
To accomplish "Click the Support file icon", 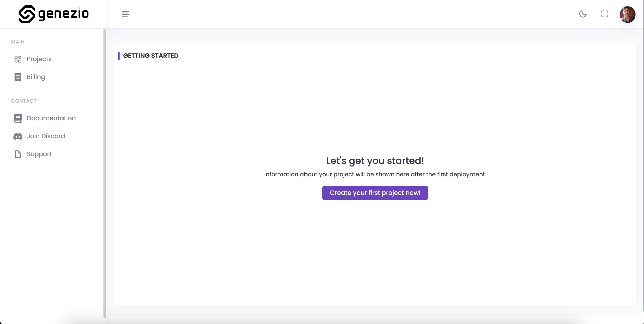I will [x=18, y=154].
